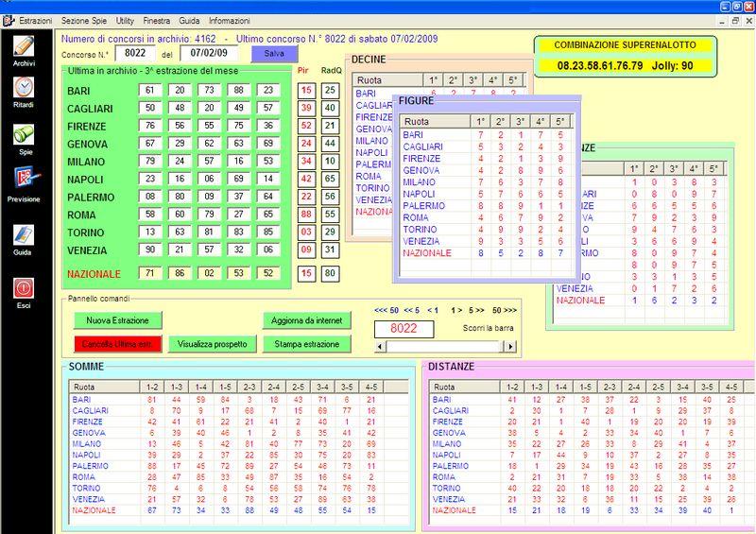
Task: Select BARI row in FIGURE table
Action: click(487, 135)
